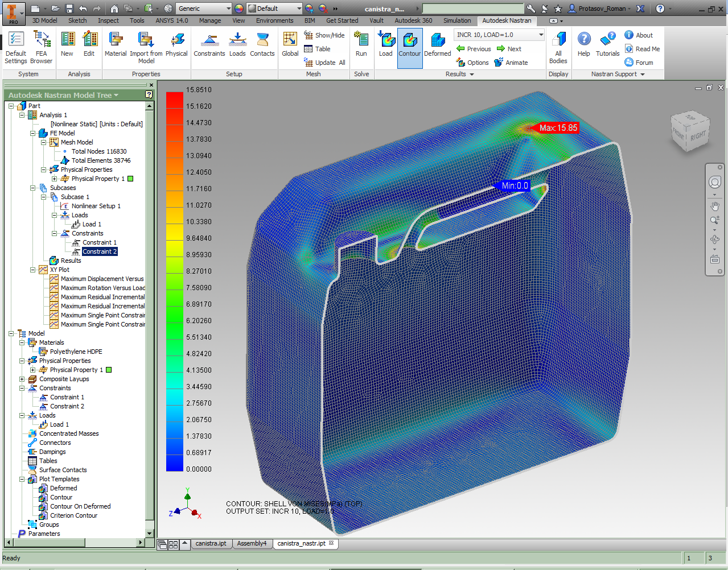728x570 pixels.
Task: Expand Nastran Support panel dropdown
Action: (643, 75)
